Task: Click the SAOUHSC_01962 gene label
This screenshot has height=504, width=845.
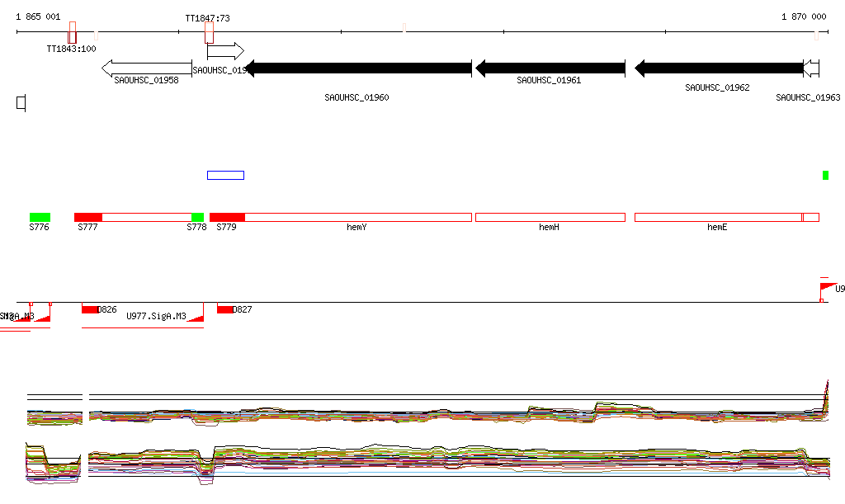Action: tap(717, 87)
